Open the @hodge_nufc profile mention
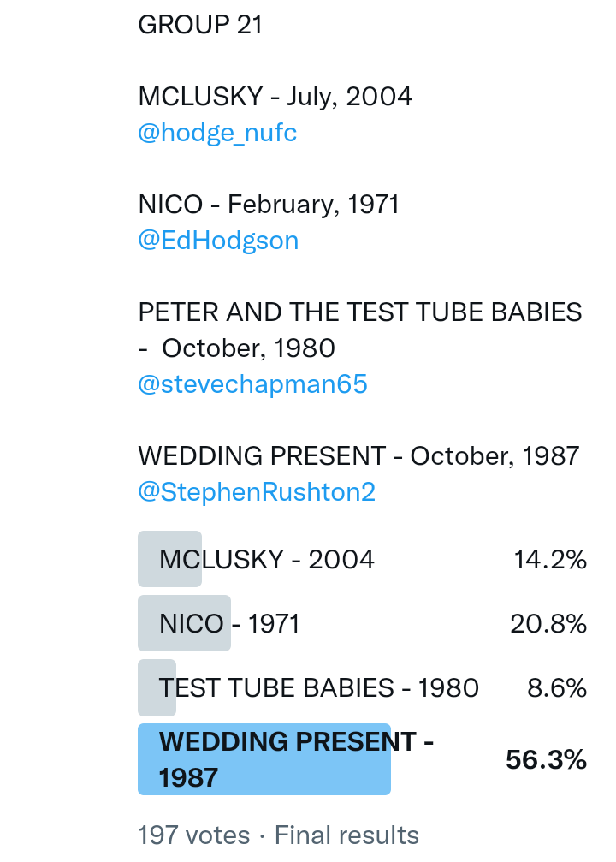616x862 pixels. click(x=217, y=134)
